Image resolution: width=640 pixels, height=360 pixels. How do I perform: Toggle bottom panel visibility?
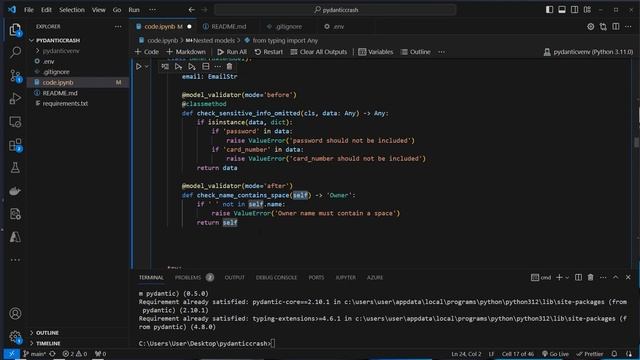[562, 10]
